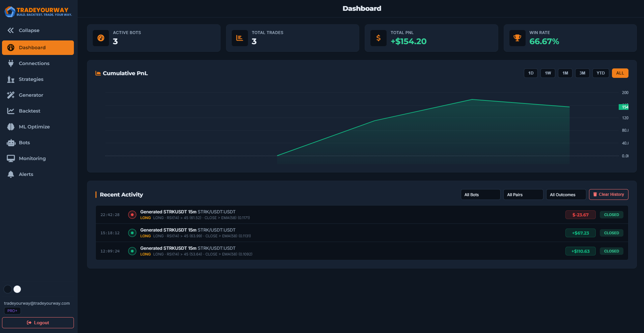Switch to the light theme circle

17,289
